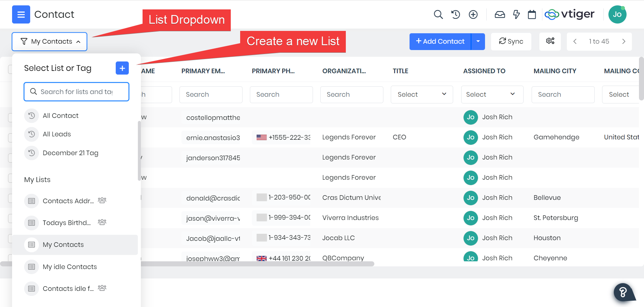This screenshot has width=644, height=307.
Task: Open the Title filter Select dropdown
Action: coord(422,94)
